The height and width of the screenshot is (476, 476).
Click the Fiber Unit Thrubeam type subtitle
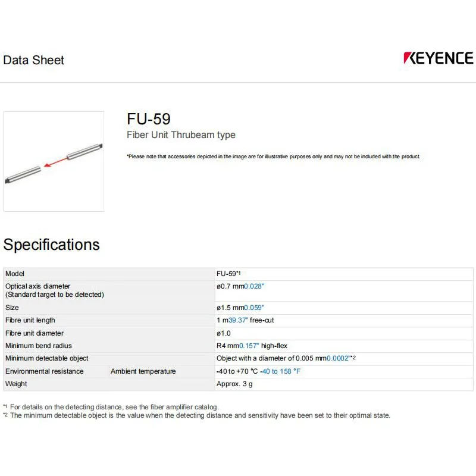(181, 135)
